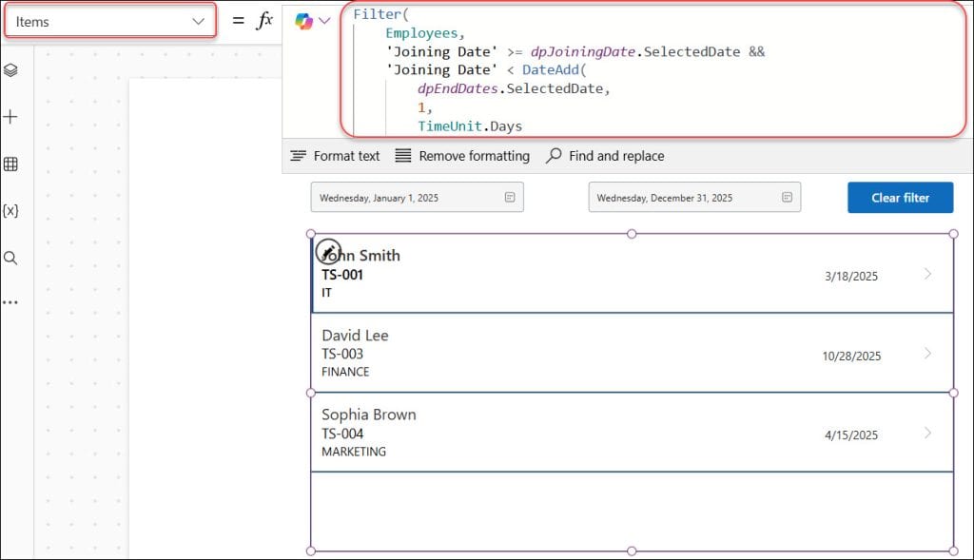Click the TS-003 employee ID
The height and width of the screenshot is (560, 974).
point(342,354)
